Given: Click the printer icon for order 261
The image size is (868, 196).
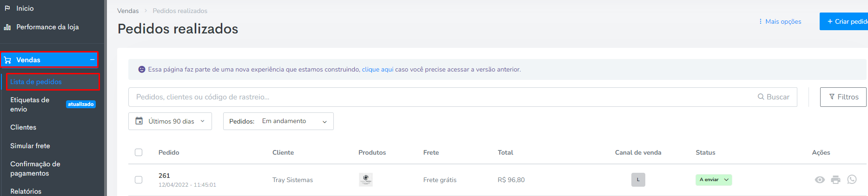Looking at the screenshot, I should click(x=835, y=180).
